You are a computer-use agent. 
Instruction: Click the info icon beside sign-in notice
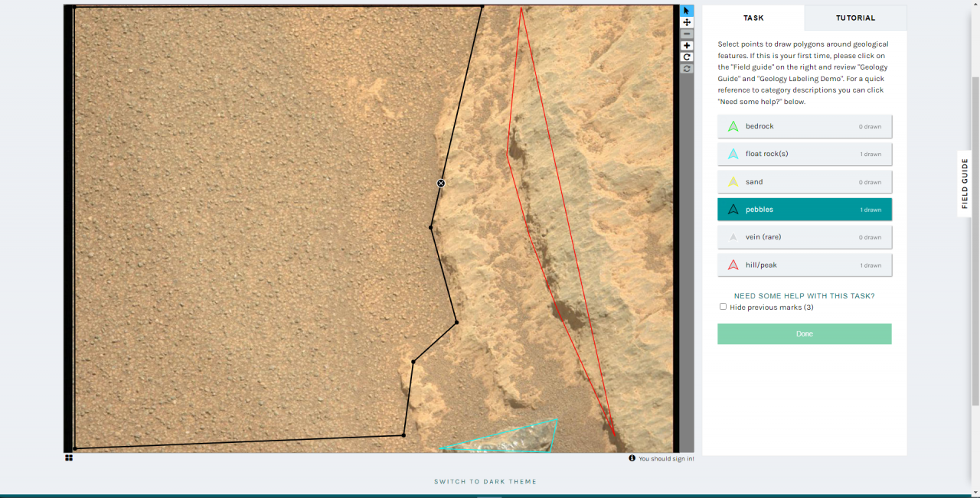pos(632,458)
